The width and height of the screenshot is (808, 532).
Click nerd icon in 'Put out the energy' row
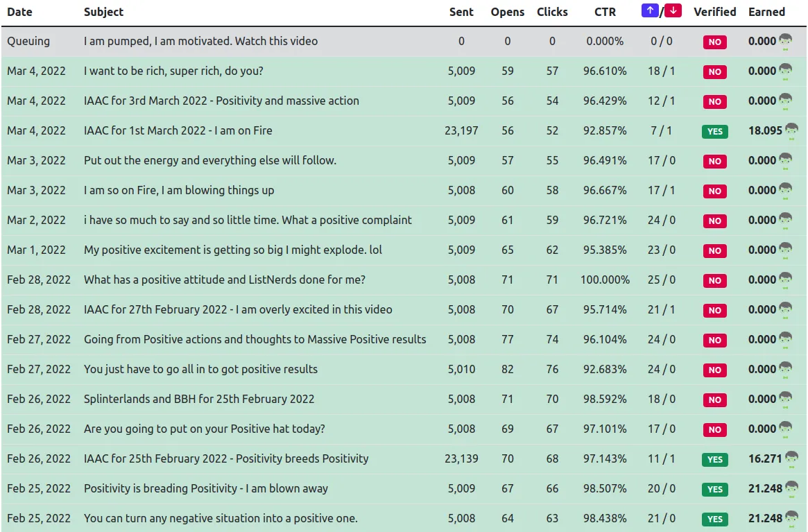click(x=785, y=161)
